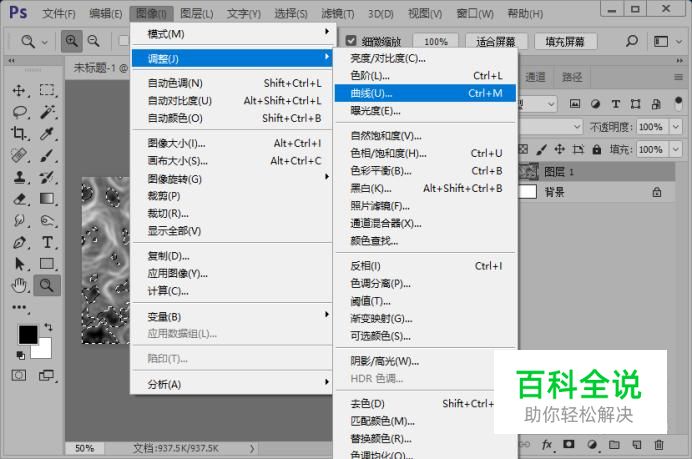Viewport: 692px width, 459px height.
Task: Select the Rectangle shape tool
Action: tap(47, 264)
